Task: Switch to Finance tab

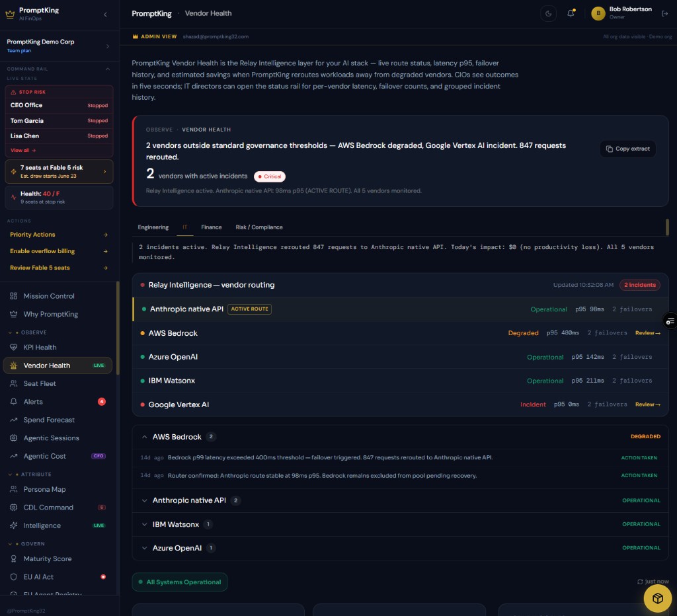Action: 211,227
